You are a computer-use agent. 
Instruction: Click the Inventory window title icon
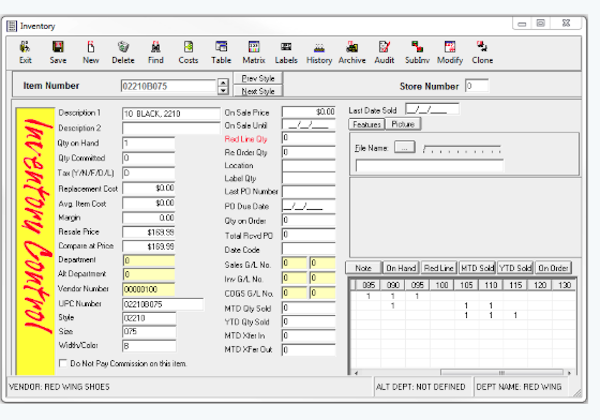click(12, 26)
